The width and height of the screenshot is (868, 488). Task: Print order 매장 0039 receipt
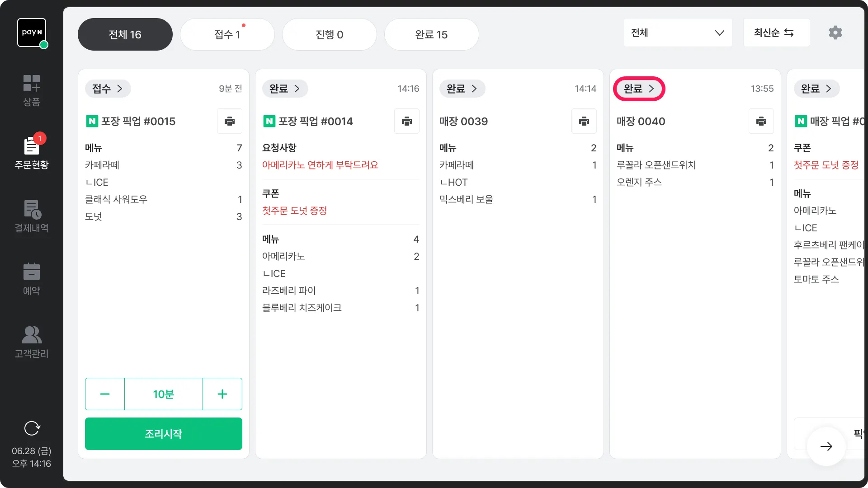point(584,121)
